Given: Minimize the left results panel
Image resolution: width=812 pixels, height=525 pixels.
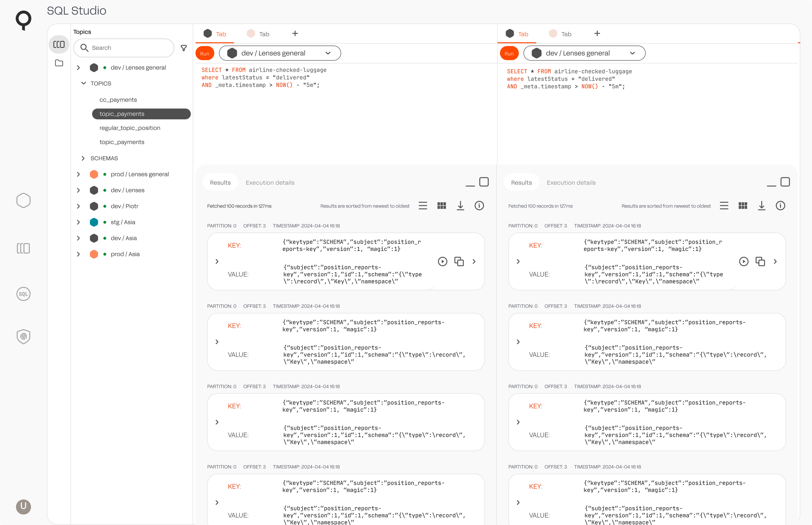Looking at the screenshot, I should 470,185.
